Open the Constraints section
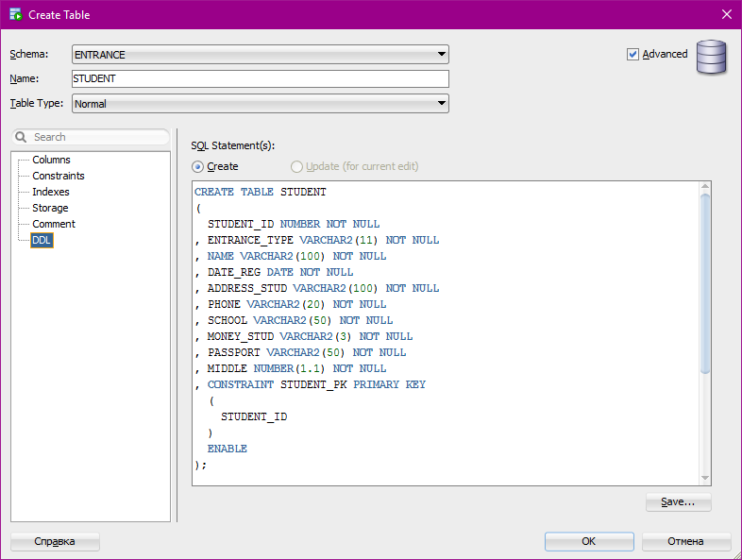742x560 pixels. (59, 176)
